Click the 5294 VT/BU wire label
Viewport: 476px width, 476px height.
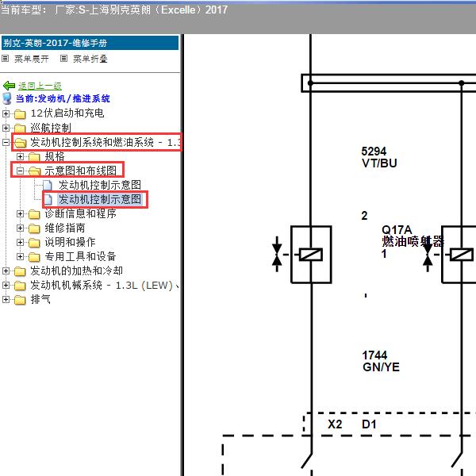pos(379,157)
